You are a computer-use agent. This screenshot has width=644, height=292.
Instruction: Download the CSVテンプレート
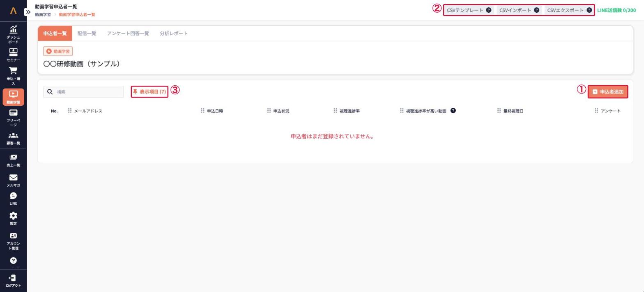[x=465, y=10]
